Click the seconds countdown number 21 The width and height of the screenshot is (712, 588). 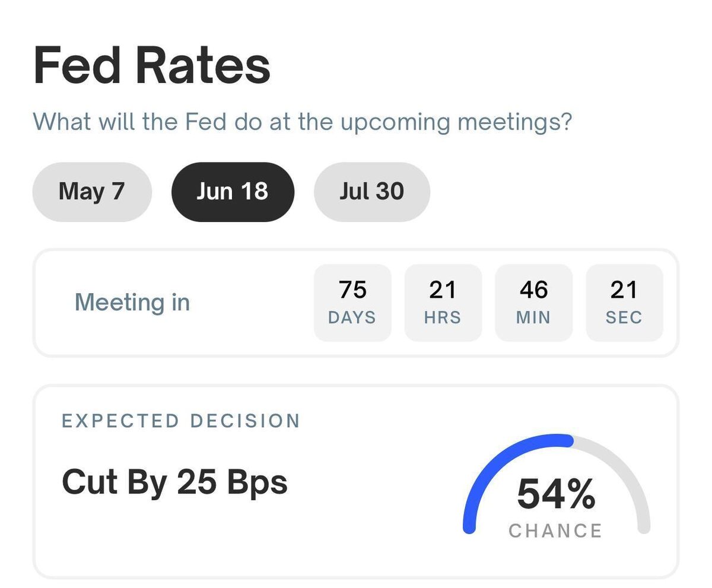tap(624, 290)
